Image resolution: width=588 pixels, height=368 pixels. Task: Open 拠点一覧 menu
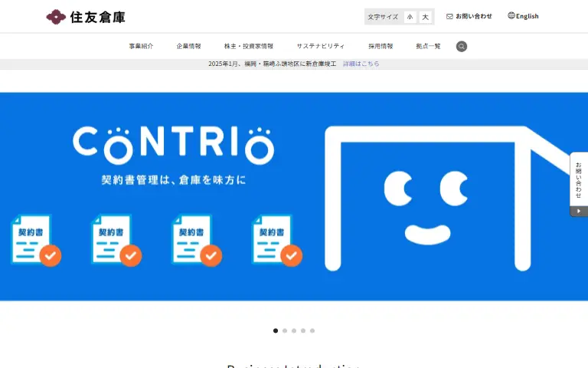click(428, 46)
